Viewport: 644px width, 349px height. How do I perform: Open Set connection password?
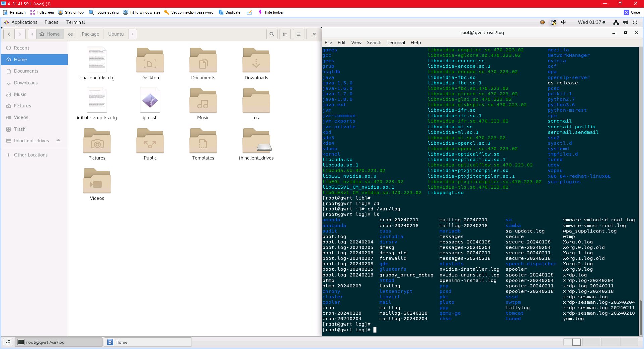point(189,12)
